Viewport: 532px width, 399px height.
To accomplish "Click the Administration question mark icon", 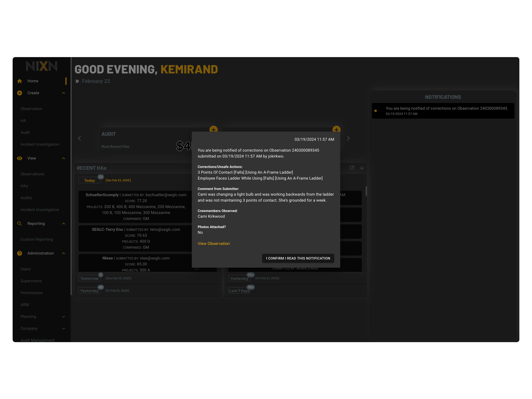I will [x=19, y=253].
